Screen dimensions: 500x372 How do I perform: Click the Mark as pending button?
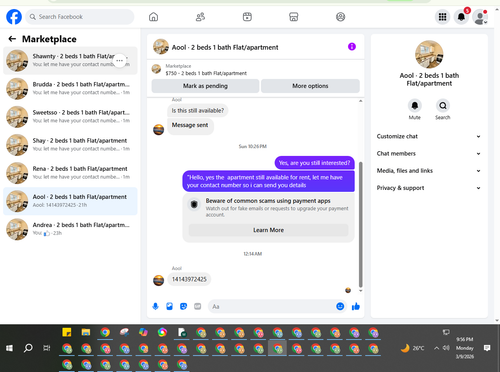point(205,86)
